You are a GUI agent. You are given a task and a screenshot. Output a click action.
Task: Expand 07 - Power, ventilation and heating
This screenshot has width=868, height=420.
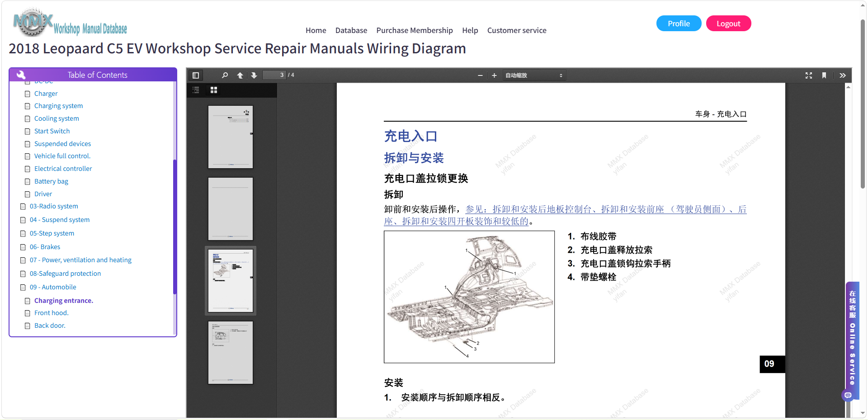[80, 260]
